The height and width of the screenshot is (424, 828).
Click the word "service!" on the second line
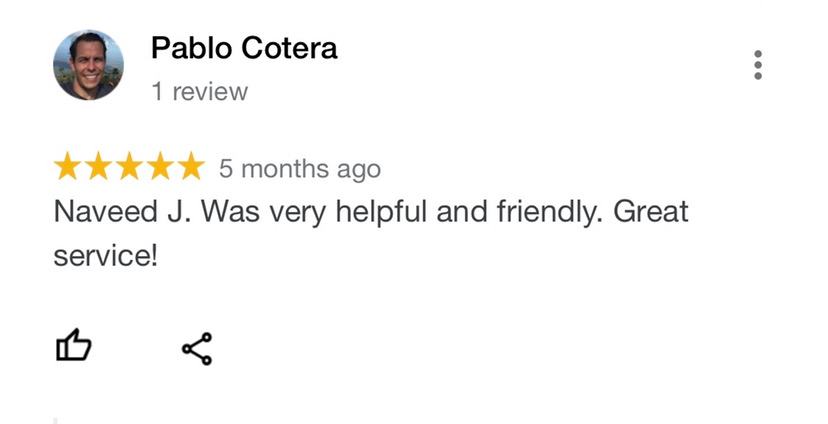pos(105,255)
